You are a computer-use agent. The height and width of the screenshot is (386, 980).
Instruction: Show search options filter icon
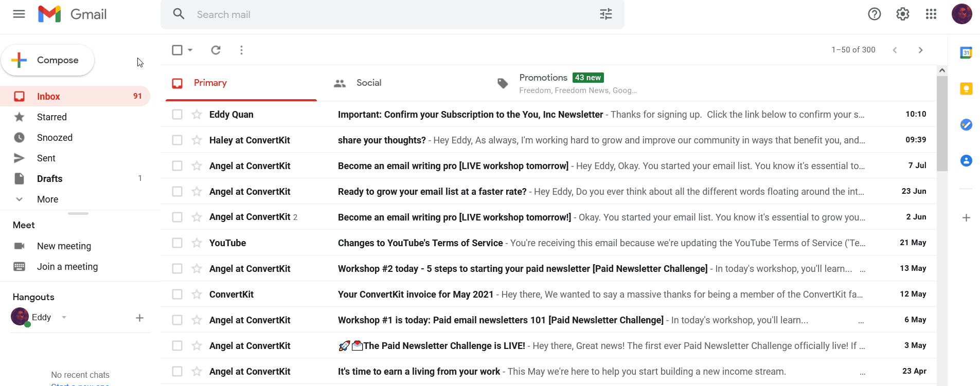click(605, 14)
